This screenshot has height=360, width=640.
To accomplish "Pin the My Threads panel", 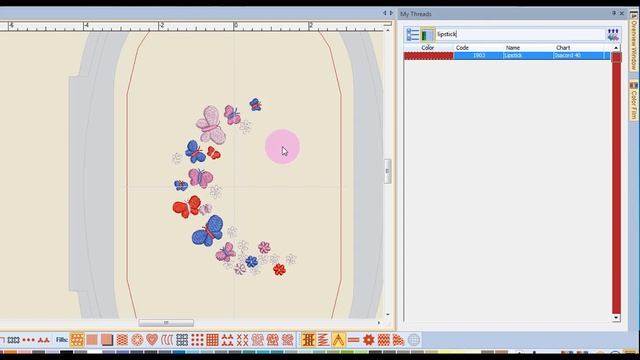I will [613, 13].
